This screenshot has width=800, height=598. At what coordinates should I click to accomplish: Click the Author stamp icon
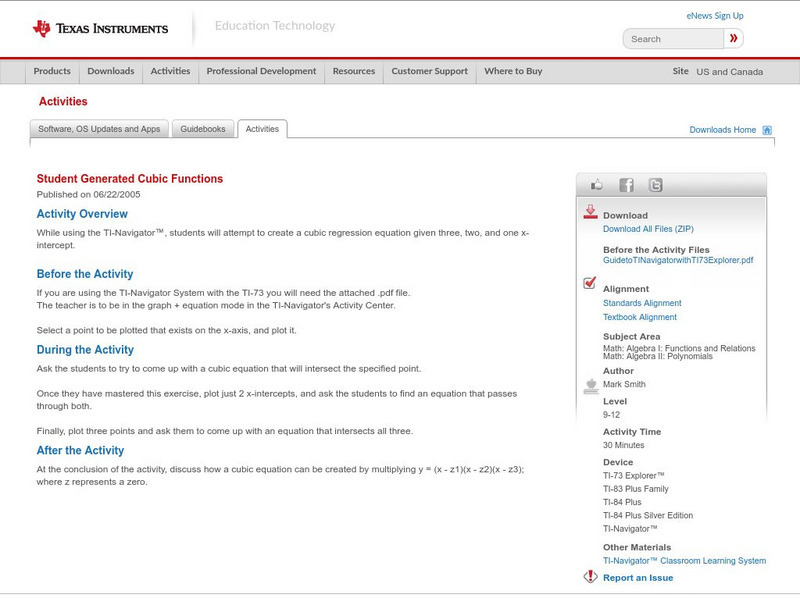pyautogui.click(x=591, y=386)
